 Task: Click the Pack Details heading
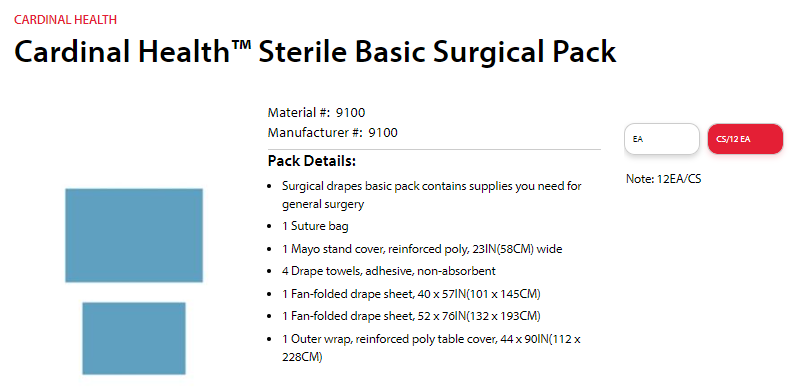pos(312,161)
